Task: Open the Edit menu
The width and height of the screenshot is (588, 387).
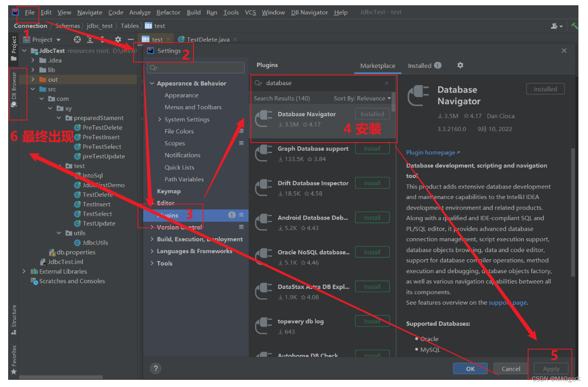Action: coord(46,12)
